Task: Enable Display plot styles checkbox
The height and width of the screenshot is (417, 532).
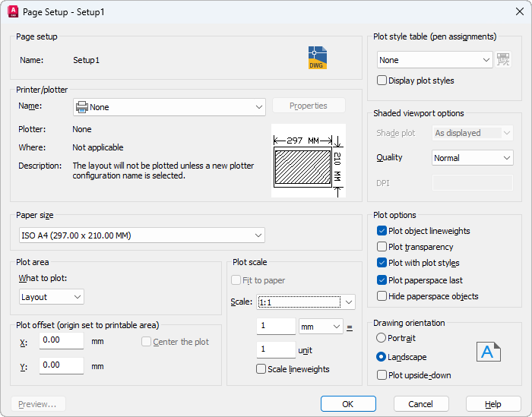Action: [x=382, y=81]
